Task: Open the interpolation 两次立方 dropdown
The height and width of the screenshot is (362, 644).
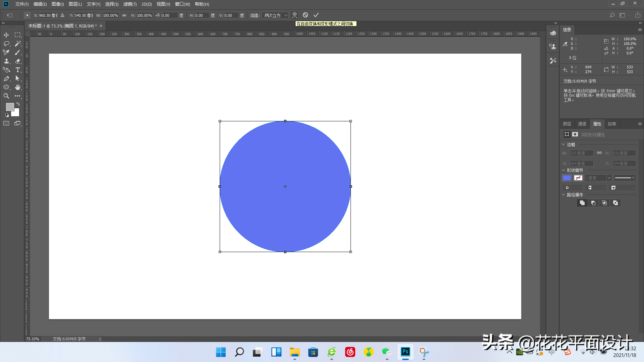Action: (275, 15)
